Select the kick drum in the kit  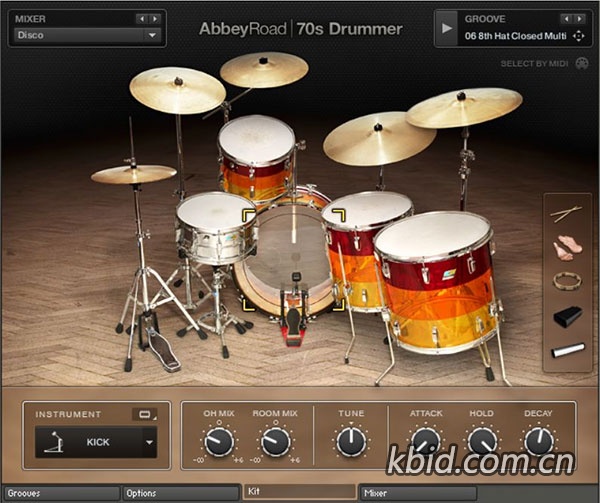click(x=288, y=256)
